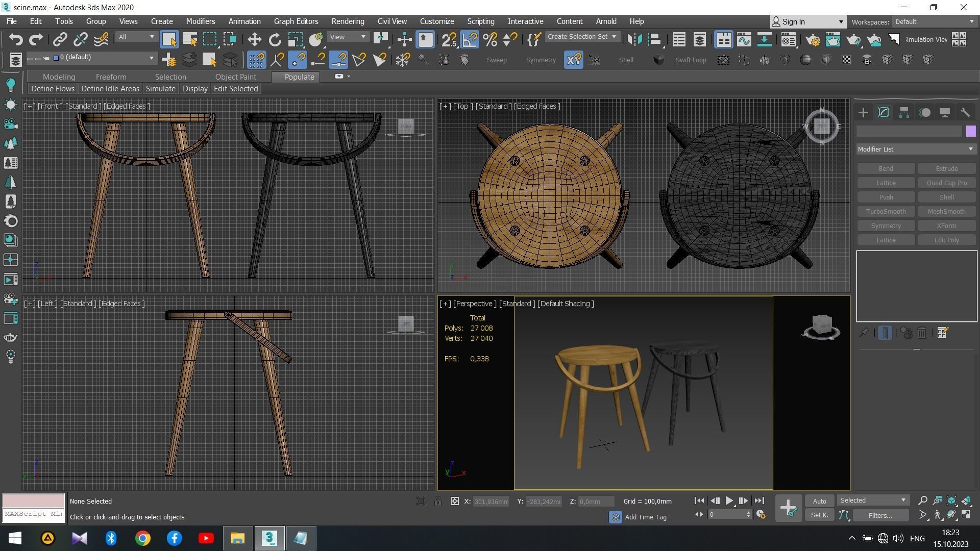Screen dimensions: 980x551
Task: Expand Create Selection Set dropdown
Action: pos(582,37)
